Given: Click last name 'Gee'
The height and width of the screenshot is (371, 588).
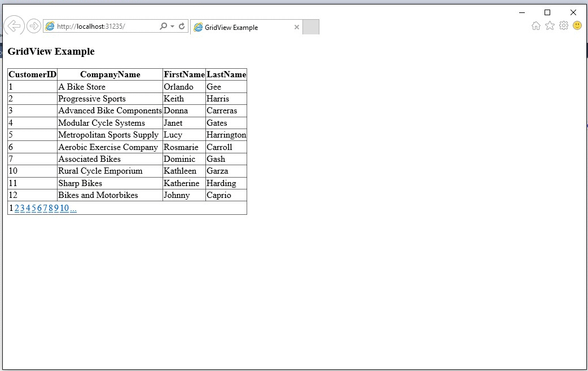Looking at the screenshot, I should click(x=214, y=87).
